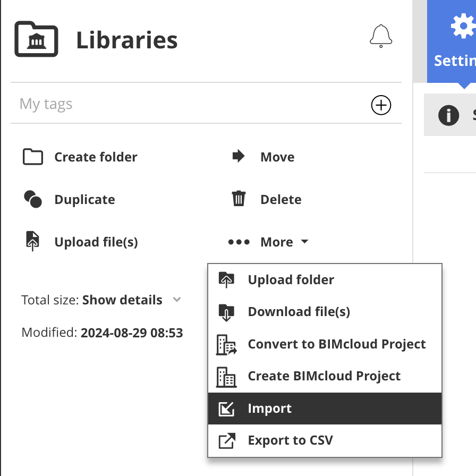Click the Upload file(s) icon
Screen dimensions: 476x476
[33, 241]
